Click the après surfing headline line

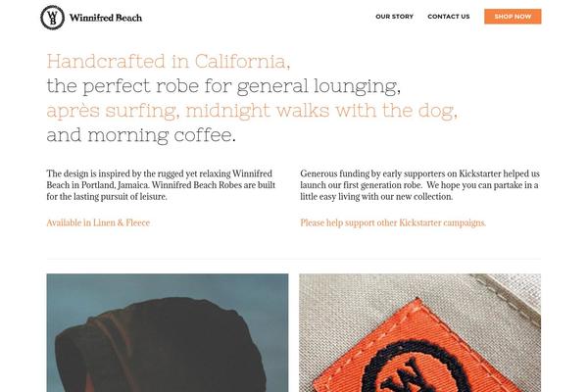pos(252,111)
